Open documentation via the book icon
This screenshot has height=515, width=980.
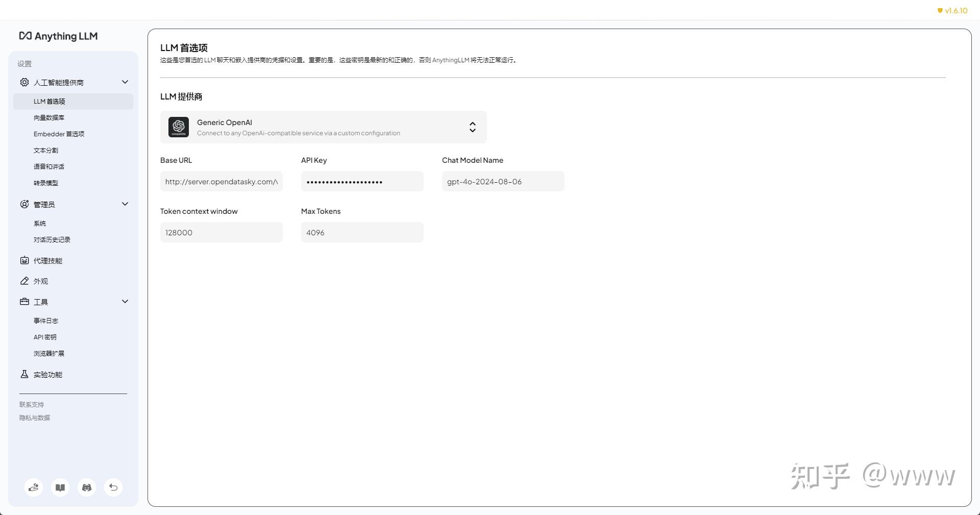pos(60,487)
